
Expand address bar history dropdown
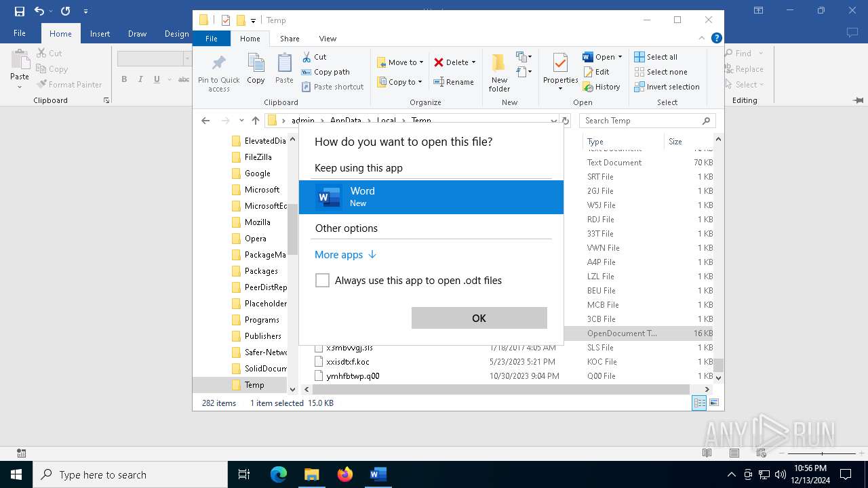click(x=554, y=121)
